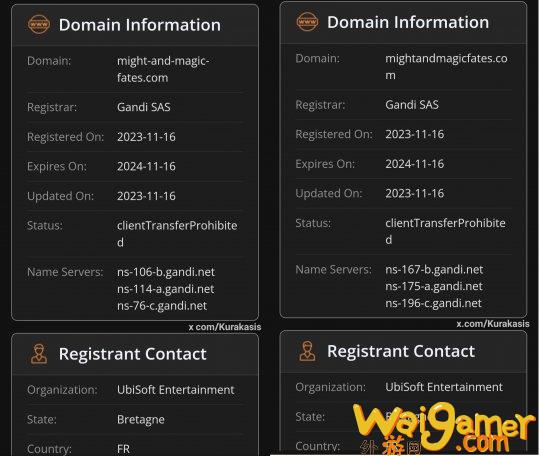Click Registered On date in left panel
This screenshot has width=540, height=456.
click(x=146, y=137)
